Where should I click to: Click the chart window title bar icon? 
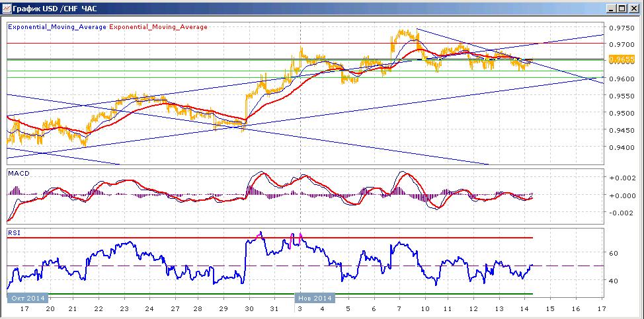coord(6,8)
